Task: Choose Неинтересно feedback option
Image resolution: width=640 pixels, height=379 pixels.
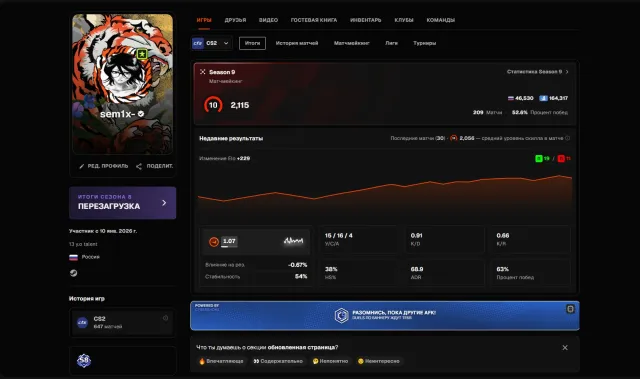Action: coord(378,361)
